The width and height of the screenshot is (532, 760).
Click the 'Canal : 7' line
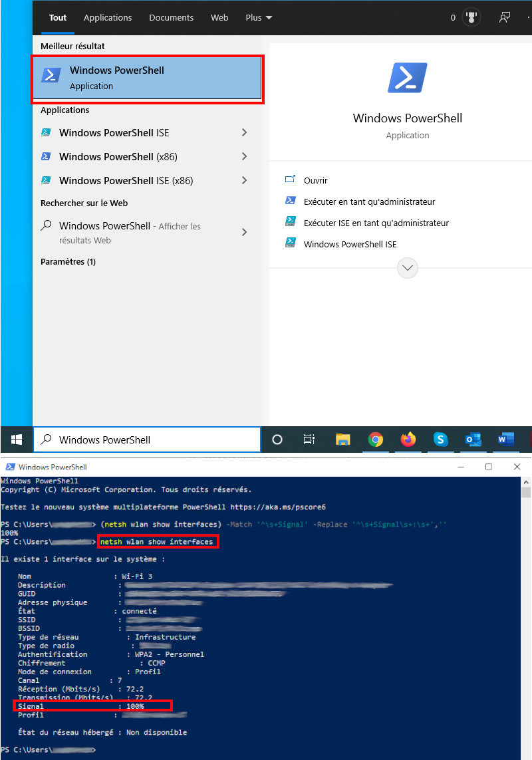pos(70,680)
